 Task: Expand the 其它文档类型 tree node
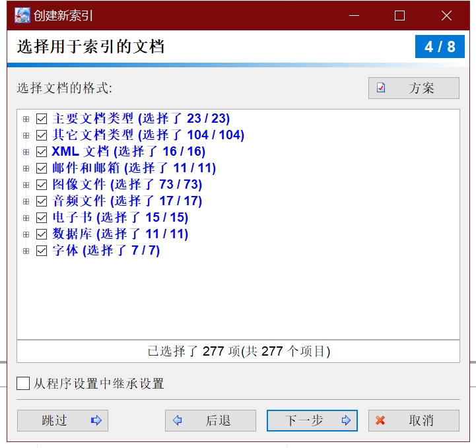(x=26, y=135)
